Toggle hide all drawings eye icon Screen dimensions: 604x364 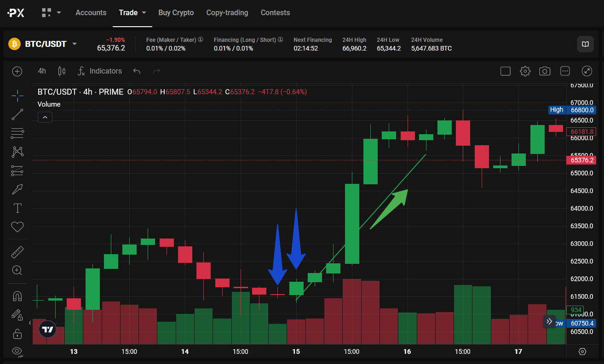(x=17, y=351)
